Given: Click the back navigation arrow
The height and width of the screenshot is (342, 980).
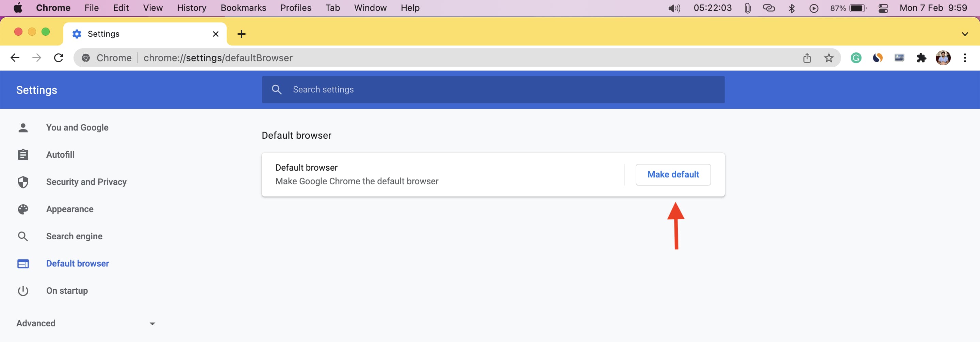Looking at the screenshot, I should [x=15, y=58].
